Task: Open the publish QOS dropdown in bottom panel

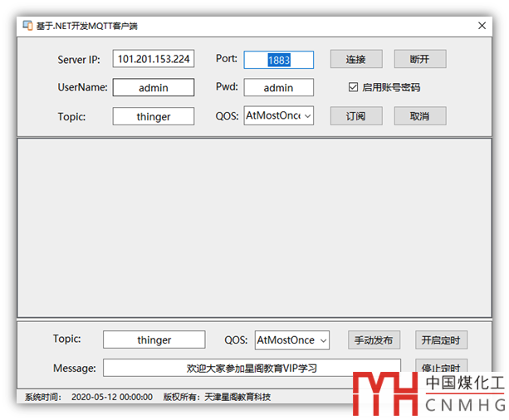Action: [291, 340]
